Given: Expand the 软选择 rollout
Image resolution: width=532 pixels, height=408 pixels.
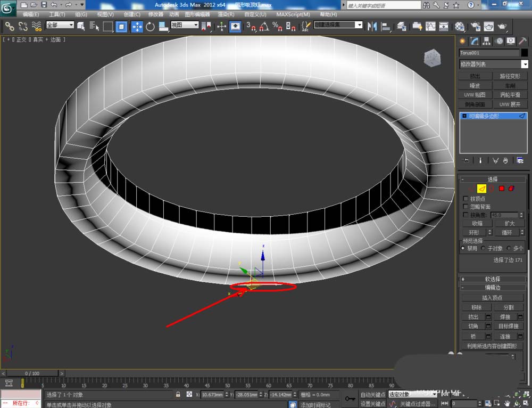Looking at the screenshot, I should [x=492, y=279].
